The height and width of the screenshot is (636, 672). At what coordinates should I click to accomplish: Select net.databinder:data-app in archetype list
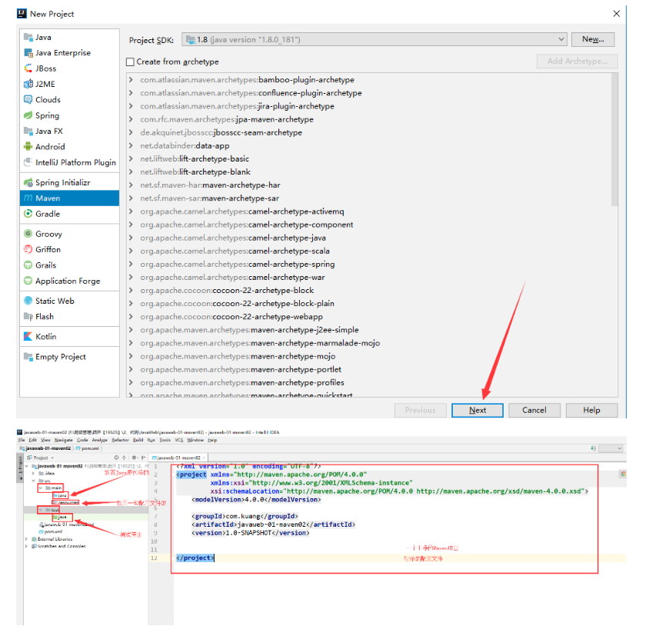coord(185,145)
